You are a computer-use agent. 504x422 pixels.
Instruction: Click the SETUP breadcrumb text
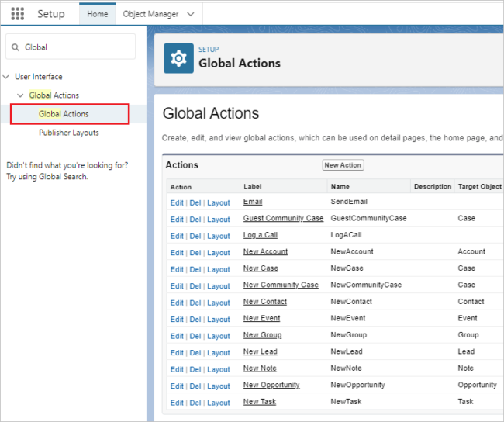[209, 50]
